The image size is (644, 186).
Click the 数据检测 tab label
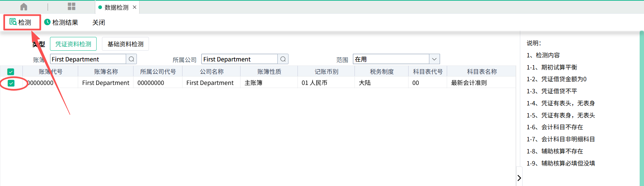(x=116, y=7)
